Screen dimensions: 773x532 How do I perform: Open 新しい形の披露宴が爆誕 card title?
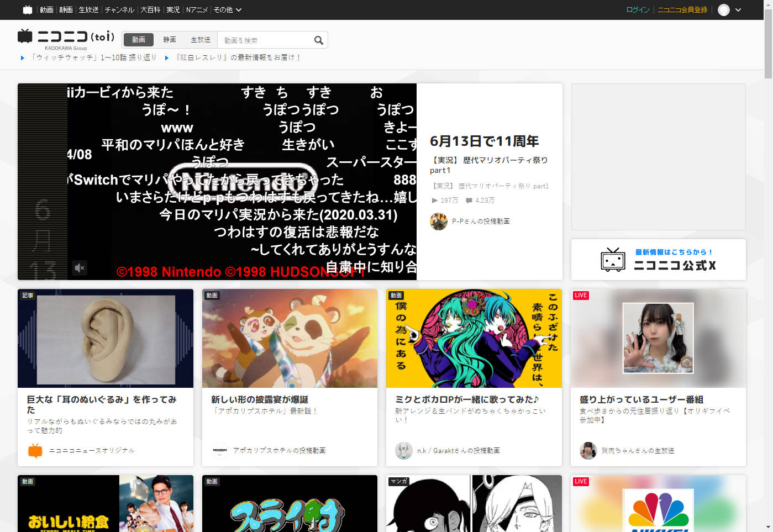260,399
